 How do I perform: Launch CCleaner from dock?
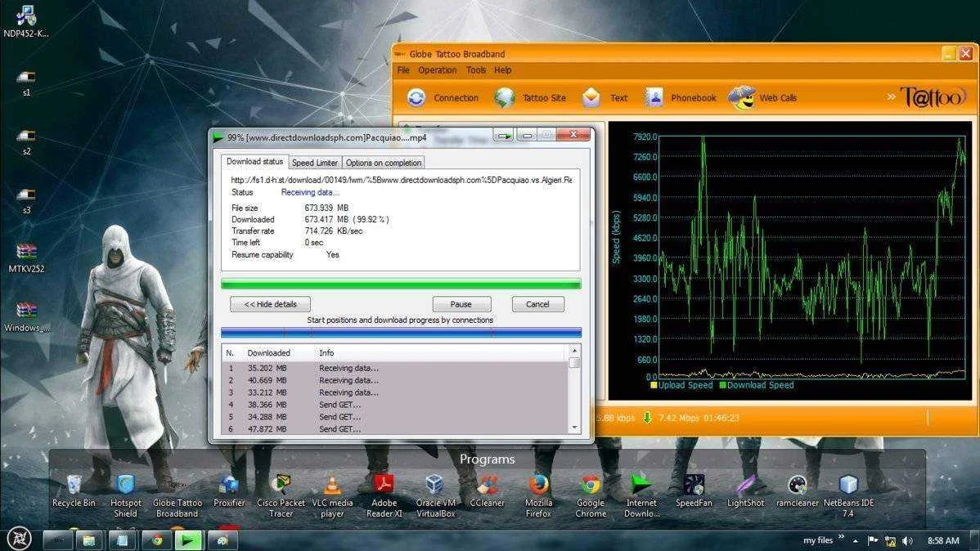tap(487, 491)
